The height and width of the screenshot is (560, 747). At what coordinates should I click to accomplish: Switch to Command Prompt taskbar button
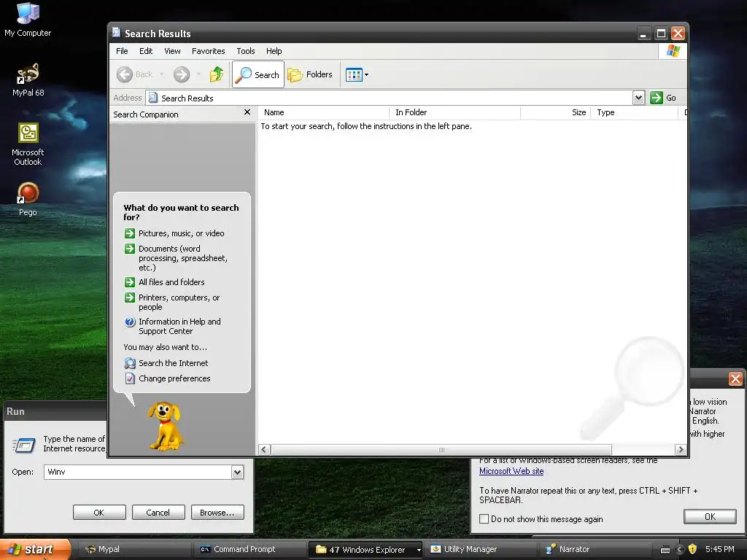tap(249, 549)
